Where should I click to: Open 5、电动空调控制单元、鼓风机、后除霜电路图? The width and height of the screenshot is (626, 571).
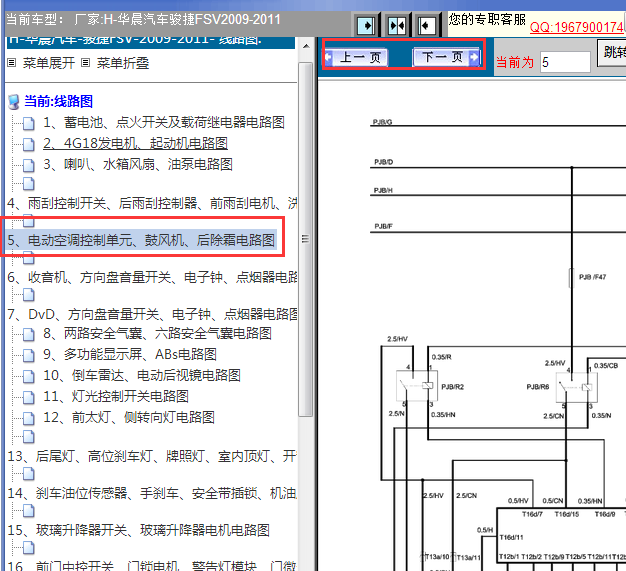point(141,240)
